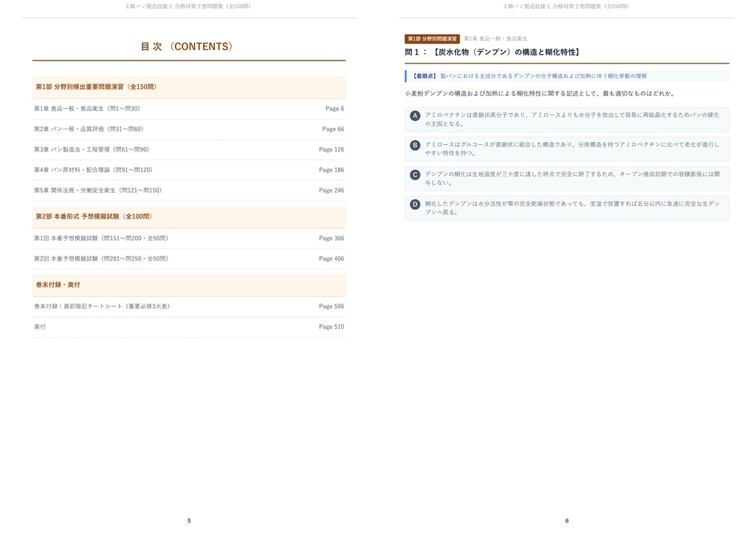Screen dimensions: 756x535
Task: Choose option text starting デンプンの糊化は生地温度
Action: click(x=572, y=178)
